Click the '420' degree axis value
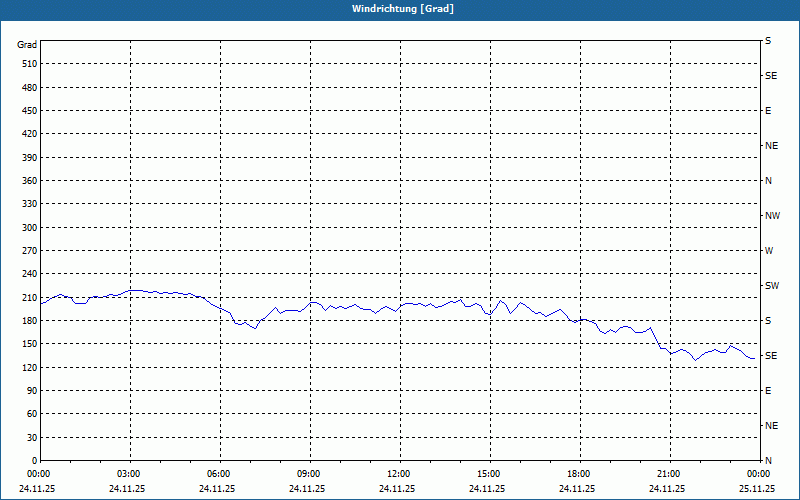Image resolution: width=800 pixels, height=500 pixels. [30, 134]
